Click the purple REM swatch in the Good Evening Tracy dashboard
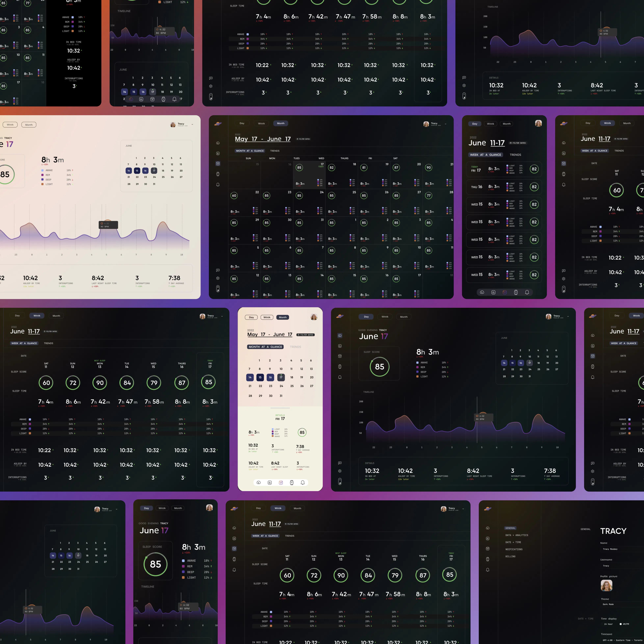The height and width of the screenshot is (644, 644). click(417, 367)
